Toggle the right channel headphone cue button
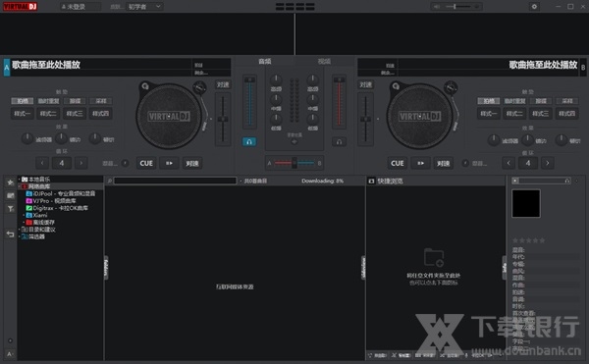 (x=339, y=142)
